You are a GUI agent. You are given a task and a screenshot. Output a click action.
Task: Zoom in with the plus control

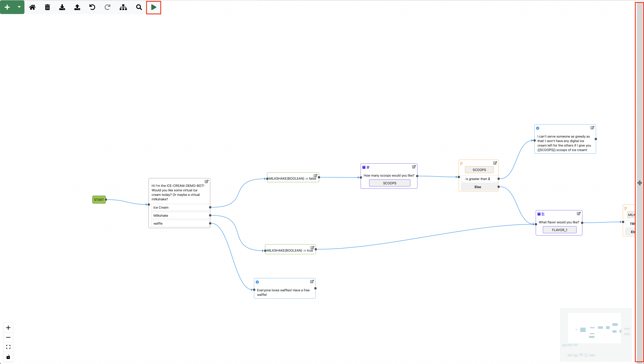pyautogui.click(x=8, y=328)
